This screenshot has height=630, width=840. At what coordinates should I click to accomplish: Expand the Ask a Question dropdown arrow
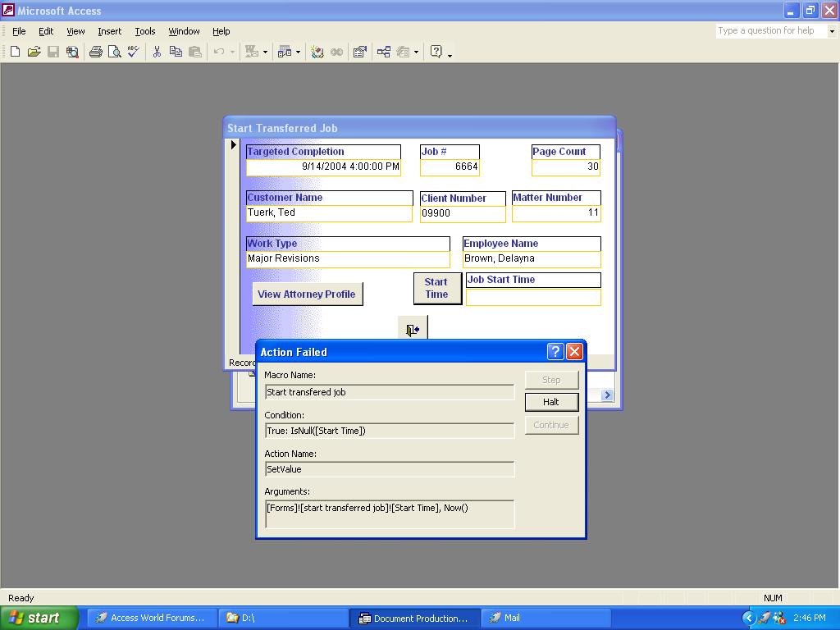(x=832, y=31)
